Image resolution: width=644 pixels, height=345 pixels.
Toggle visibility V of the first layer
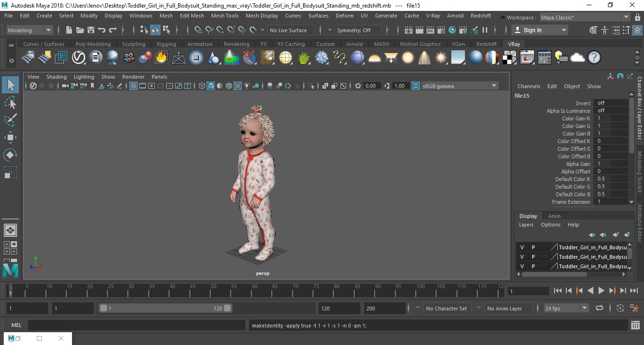pos(522,247)
